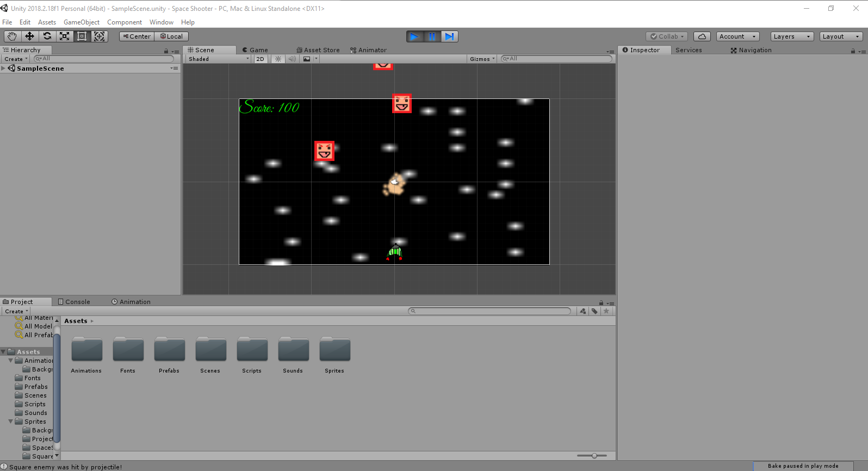Switch to the Services tab
Viewport: 868px width, 471px height.
point(689,50)
